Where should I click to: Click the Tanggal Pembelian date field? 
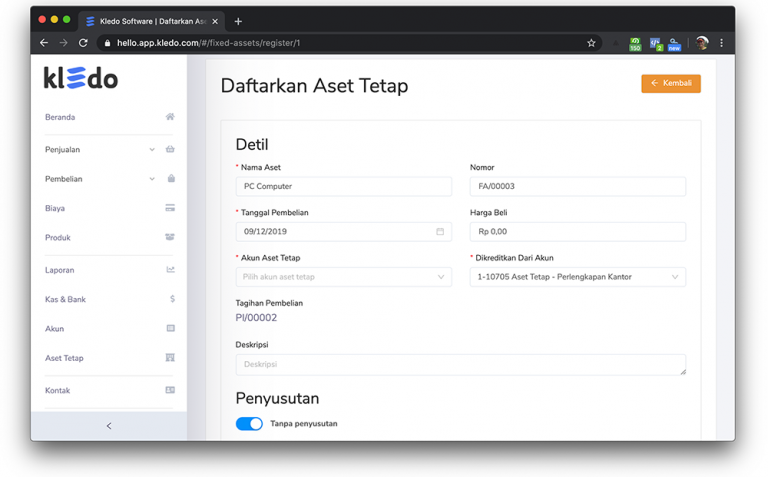point(343,231)
